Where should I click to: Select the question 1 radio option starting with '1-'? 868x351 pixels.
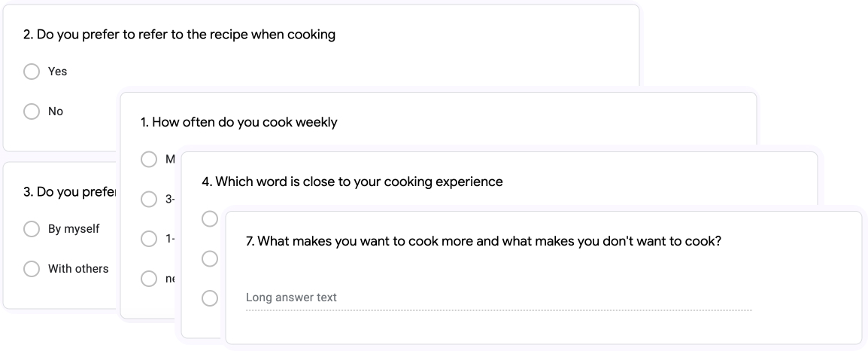tap(149, 239)
